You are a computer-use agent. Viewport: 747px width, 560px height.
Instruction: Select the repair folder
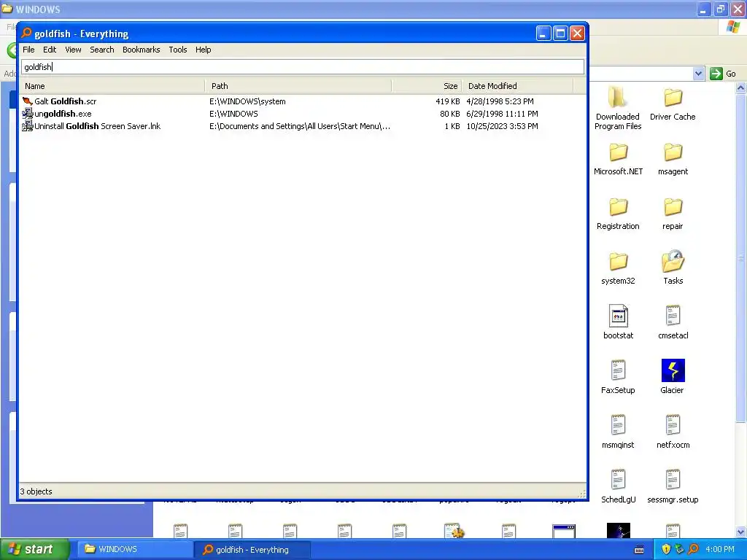click(x=673, y=214)
